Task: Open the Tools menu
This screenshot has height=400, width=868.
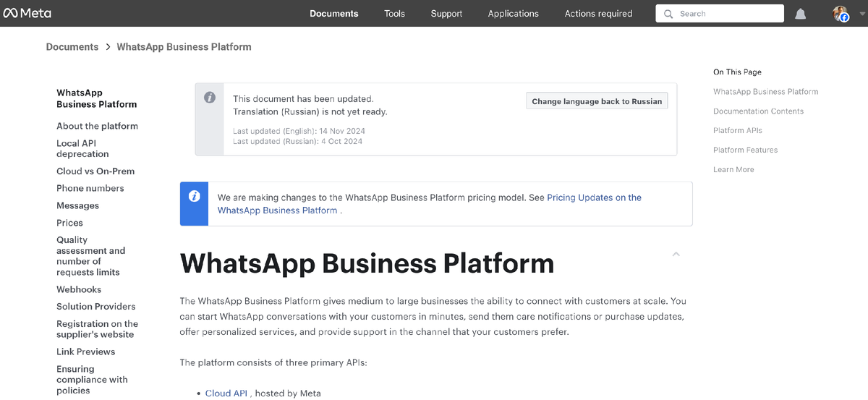Action: click(x=394, y=14)
